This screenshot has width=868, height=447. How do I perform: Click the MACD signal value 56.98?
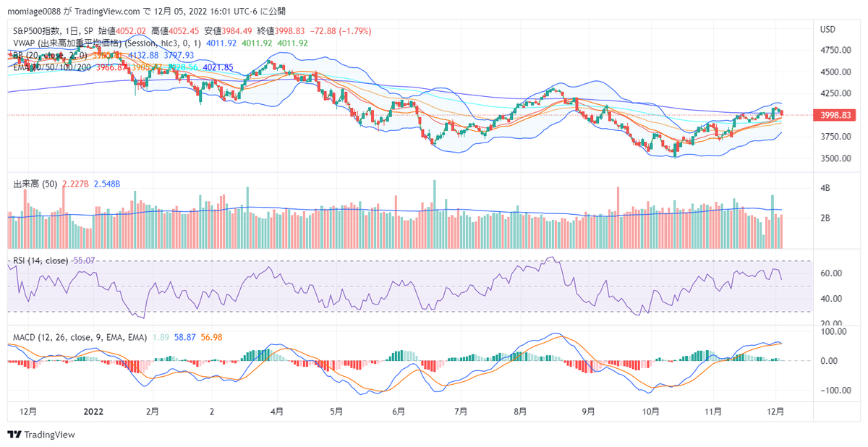coord(213,337)
